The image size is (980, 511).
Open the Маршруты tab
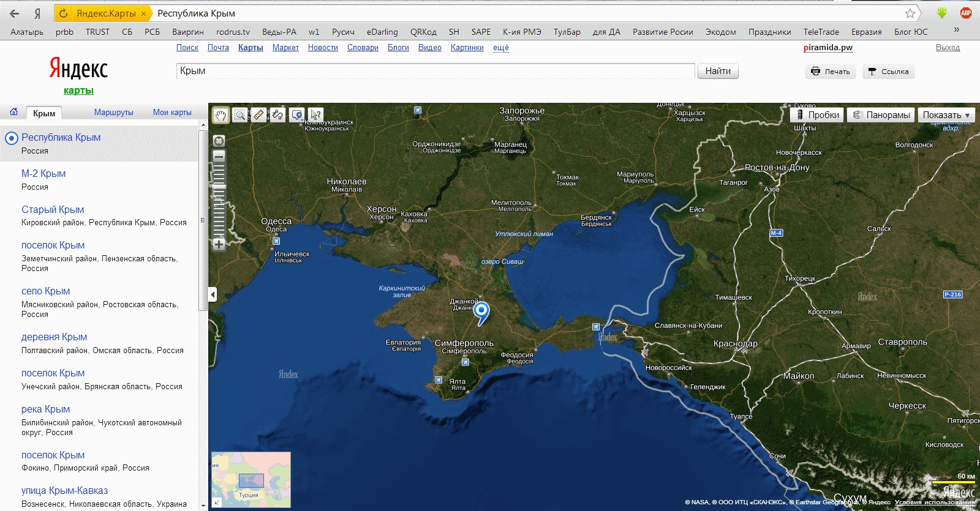pyautogui.click(x=114, y=113)
